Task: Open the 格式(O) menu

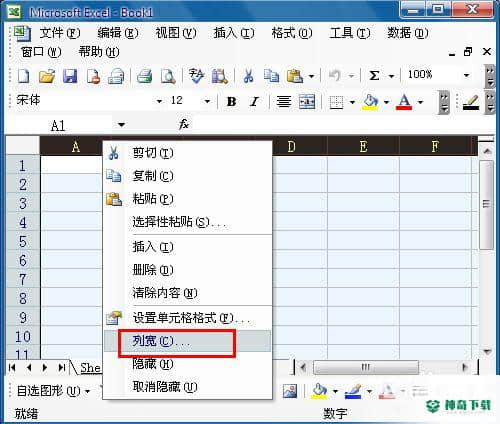Action: [x=292, y=33]
